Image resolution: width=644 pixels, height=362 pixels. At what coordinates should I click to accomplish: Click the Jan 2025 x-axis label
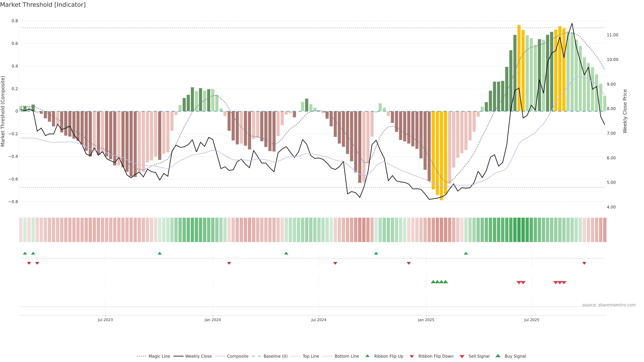point(426,320)
